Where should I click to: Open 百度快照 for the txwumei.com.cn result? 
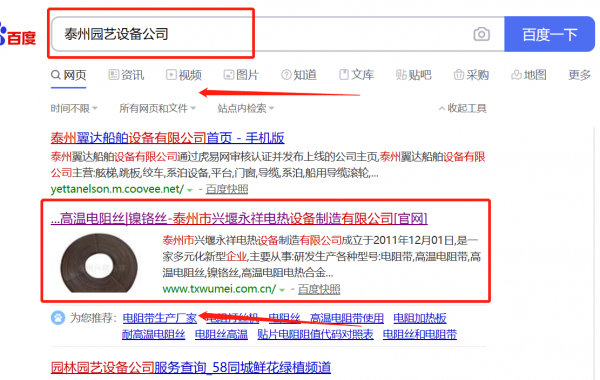[x=319, y=289]
